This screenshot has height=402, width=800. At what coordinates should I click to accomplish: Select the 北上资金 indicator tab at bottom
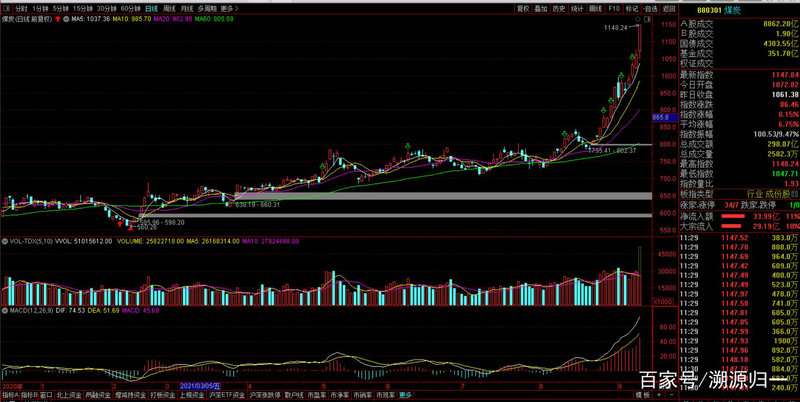point(71,395)
